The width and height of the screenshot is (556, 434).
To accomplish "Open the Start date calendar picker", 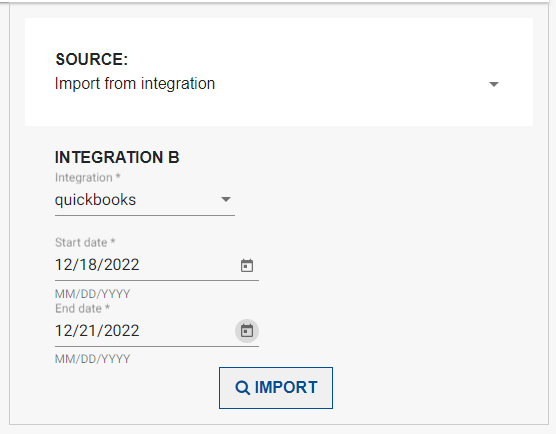I will coord(247,265).
